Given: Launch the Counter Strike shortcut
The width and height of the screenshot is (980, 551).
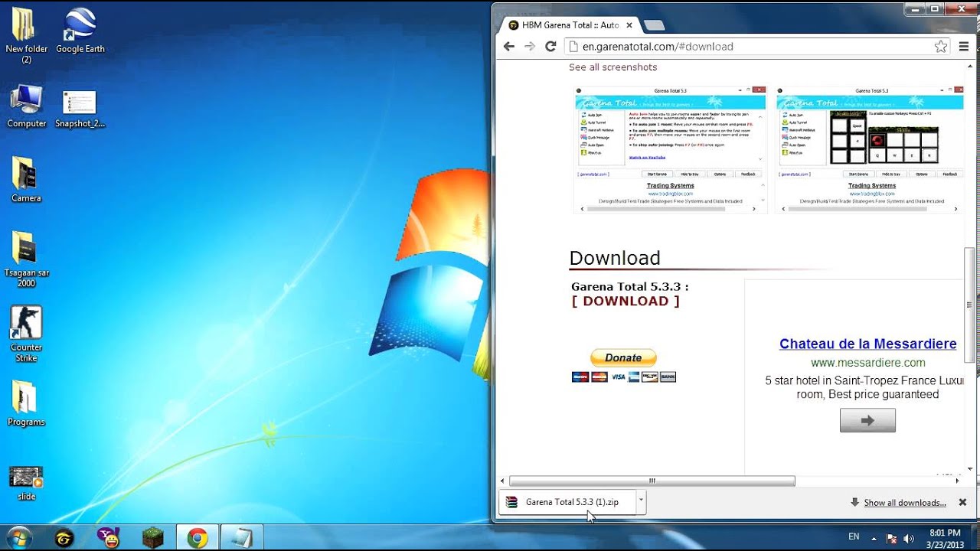Looking at the screenshot, I should coord(26,334).
